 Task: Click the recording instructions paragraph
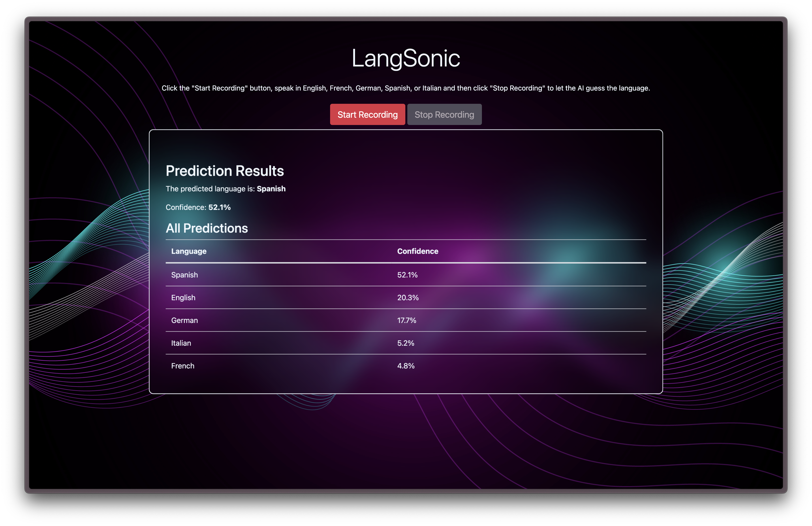coord(406,88)
